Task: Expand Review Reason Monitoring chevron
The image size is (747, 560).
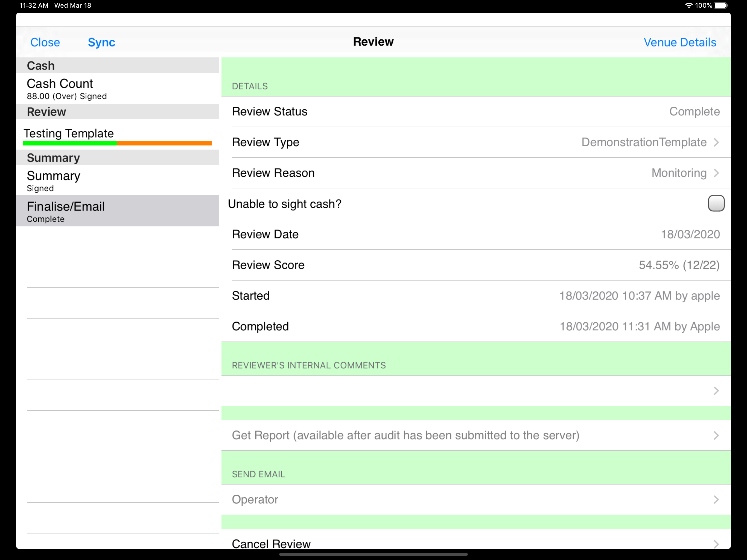Action: (716, 173)
